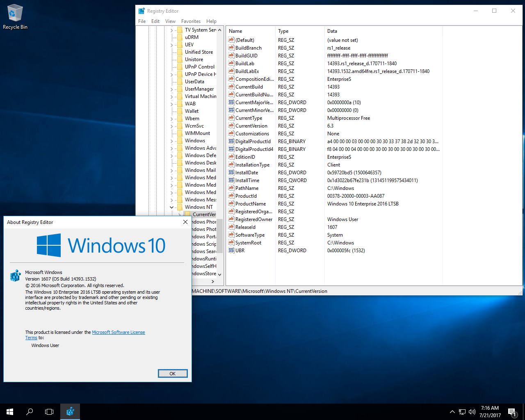Select the InstallDate DWORD icon
The image size is (525, 420).
231,172
